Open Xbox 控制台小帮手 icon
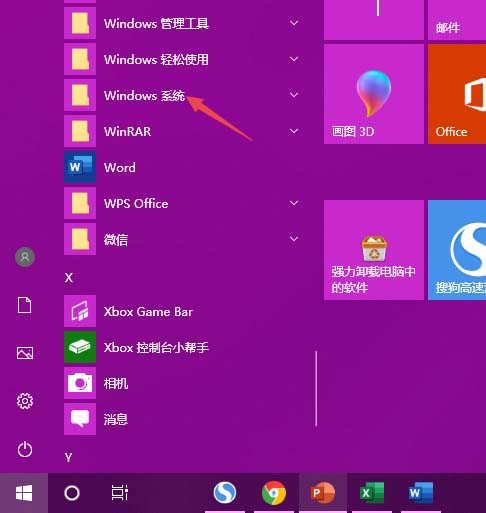This screenshot has width=486, height=513. (80, 347)
